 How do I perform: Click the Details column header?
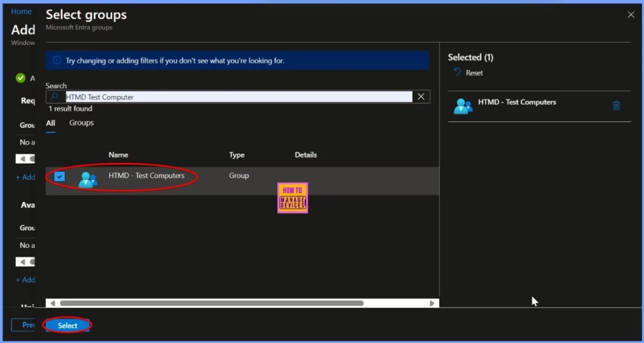[x=306, y=155]
